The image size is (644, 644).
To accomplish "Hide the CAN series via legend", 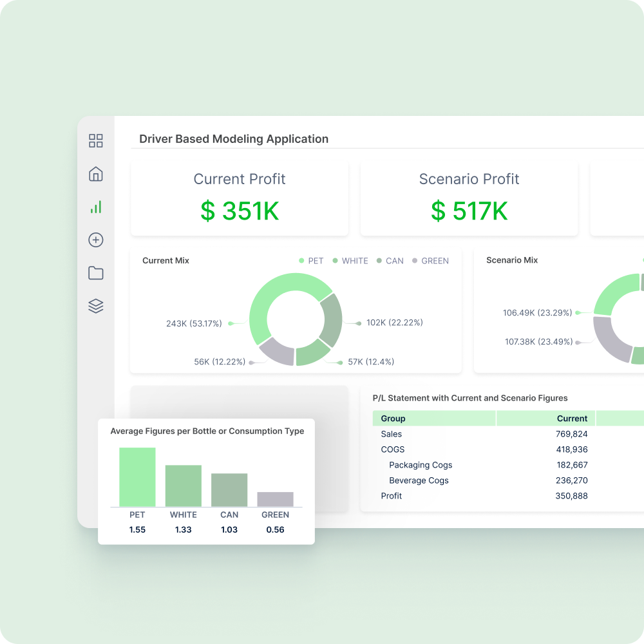I will pyautogui.click(x=379, y=261).
